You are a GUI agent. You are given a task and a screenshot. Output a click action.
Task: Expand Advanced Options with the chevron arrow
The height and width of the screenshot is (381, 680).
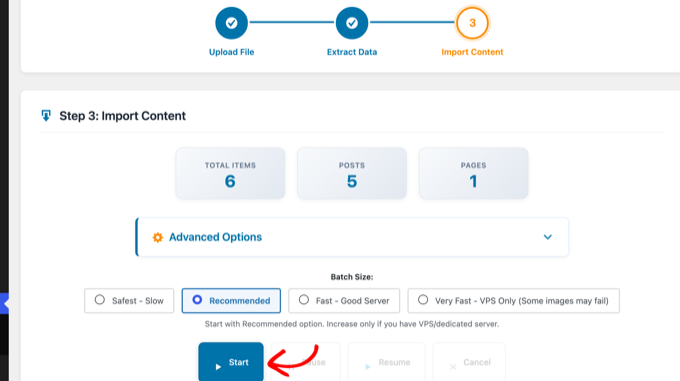click(548, 237)
